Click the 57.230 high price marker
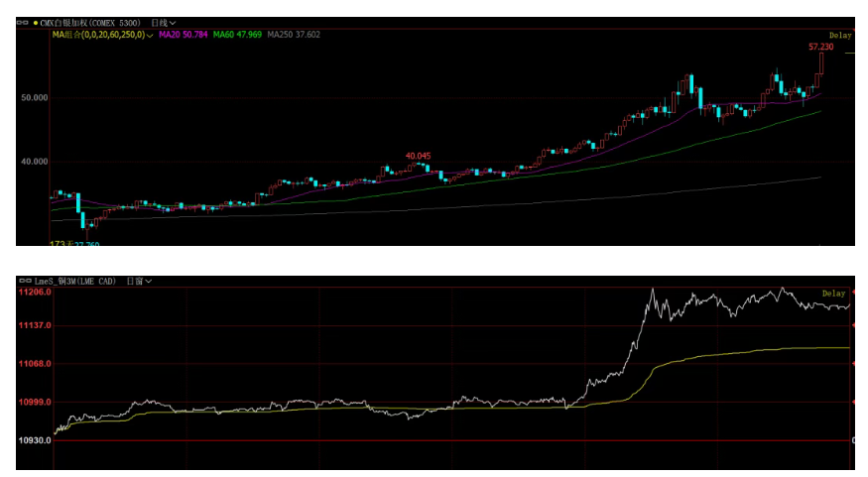This screenshot has height=477, width=868. pyautogui.click(x=820, y=47)
